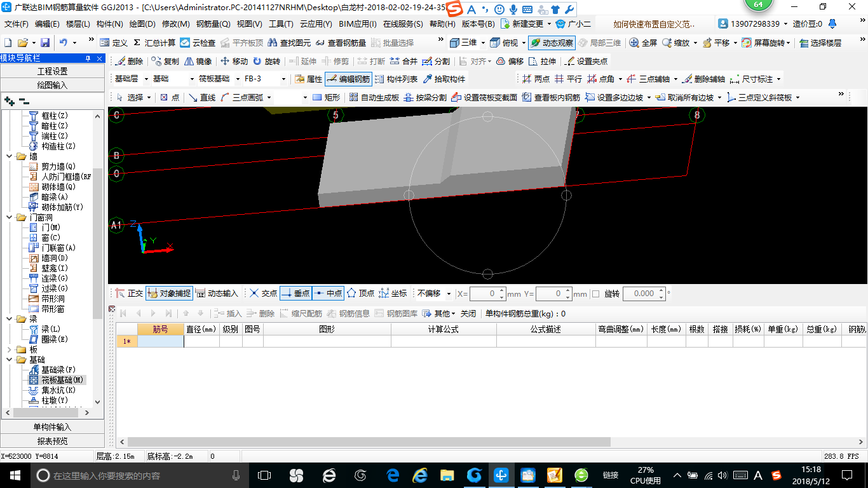This screenshot has height=488, width=868.
Task: Select the 矩形 (rectangle) drawing tool
Action: click(327, 98)
